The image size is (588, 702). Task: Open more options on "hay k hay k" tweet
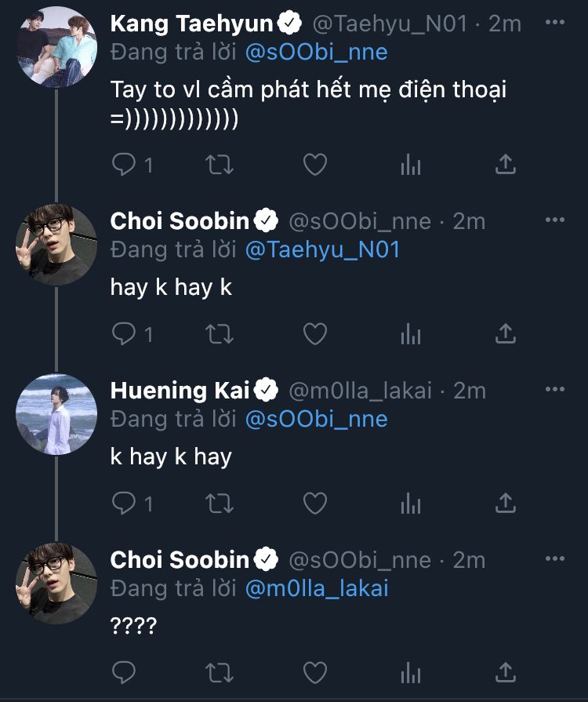click(554, 221)
